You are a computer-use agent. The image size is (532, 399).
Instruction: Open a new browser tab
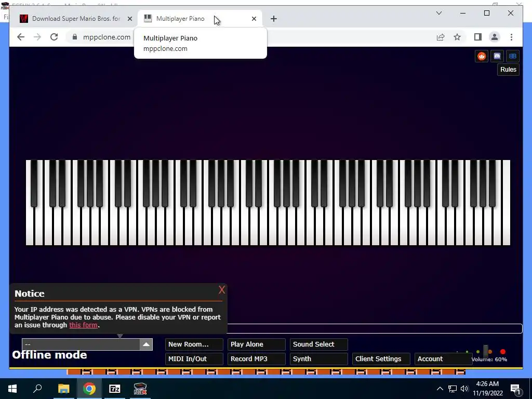click(274, 19)
